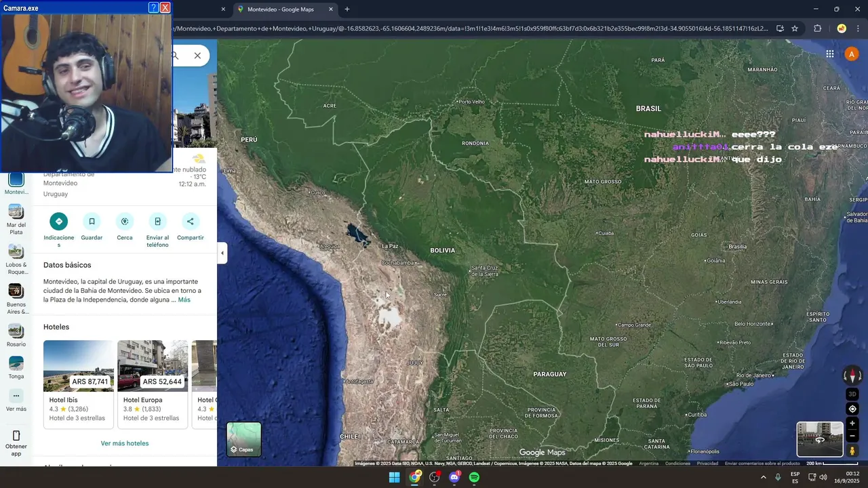Open Indicaciones directions for Montevideo
The height and width of the screenshot is (488, 868).
tap(58, 229)
